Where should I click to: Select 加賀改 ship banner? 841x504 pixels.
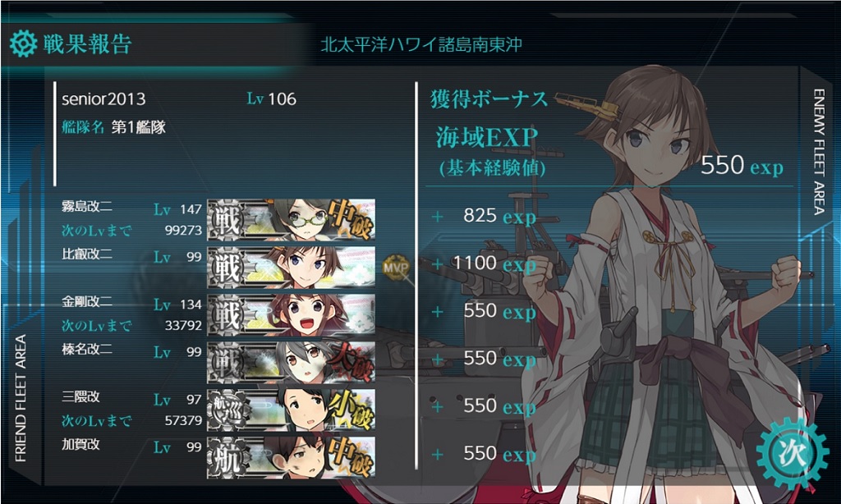click(292, 457)
